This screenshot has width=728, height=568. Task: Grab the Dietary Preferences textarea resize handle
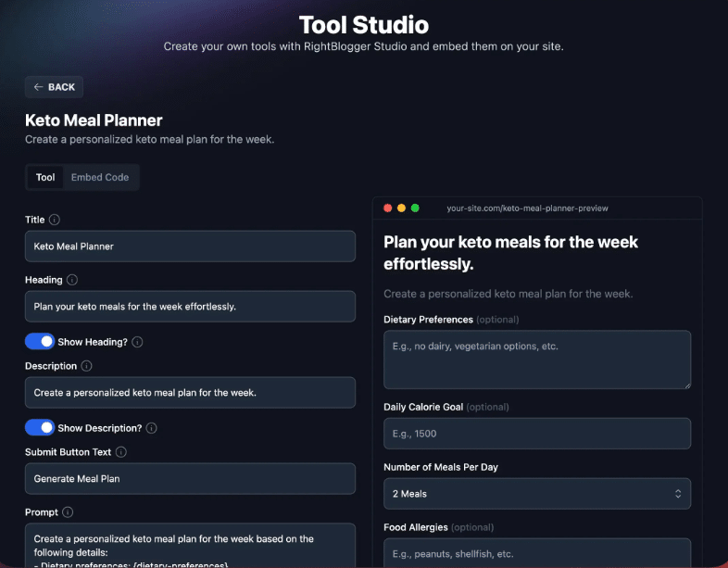click(687, 385)
